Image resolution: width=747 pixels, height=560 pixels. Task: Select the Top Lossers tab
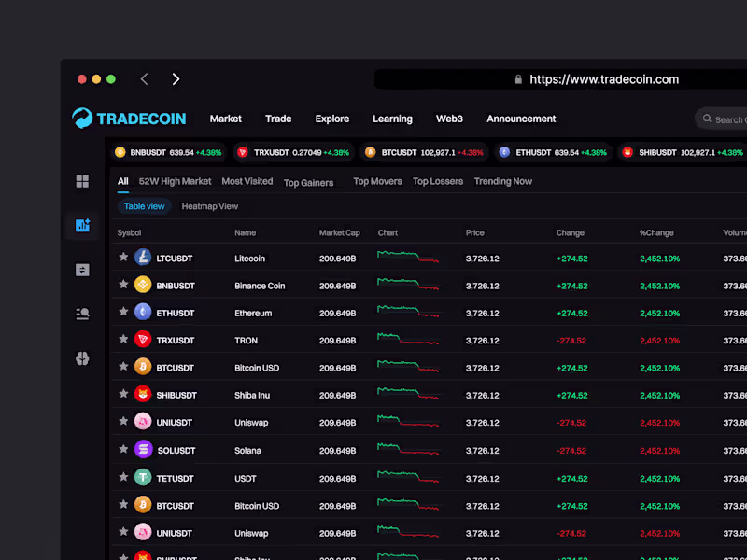pyautogui.click(x=438, y=181)
